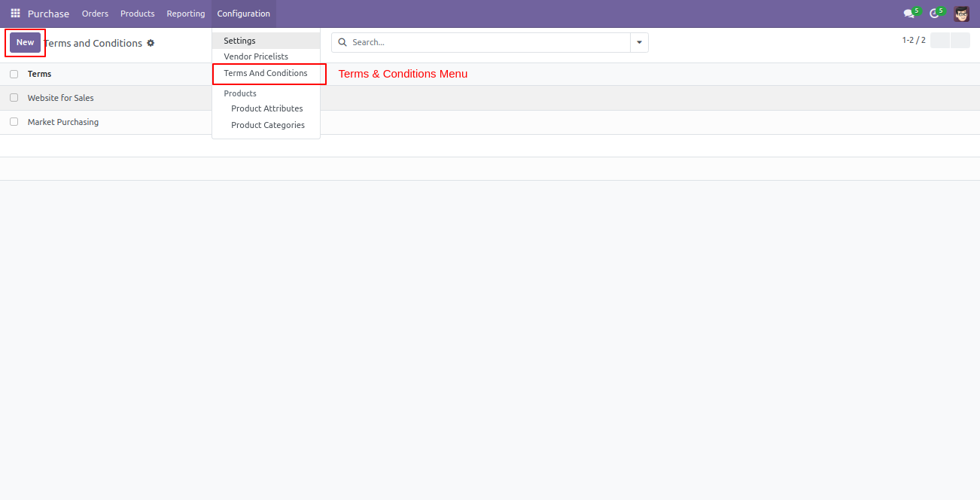This screenshot has width=980, height=500.
Task: Go to next page of records
Action: click(960, 41)
